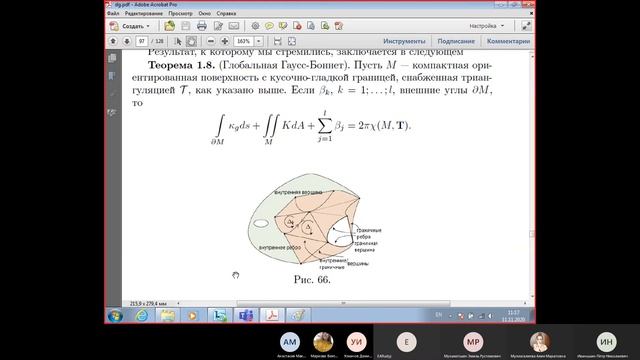Viewport: 640px width, 360px height.
Task: Click the Создать (Create) PDF icon
Action: 114,26
